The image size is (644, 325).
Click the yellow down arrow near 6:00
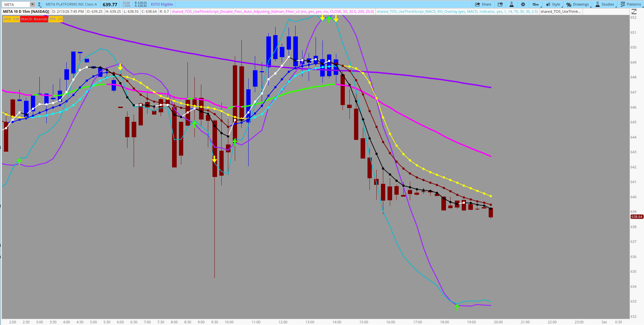120,67
